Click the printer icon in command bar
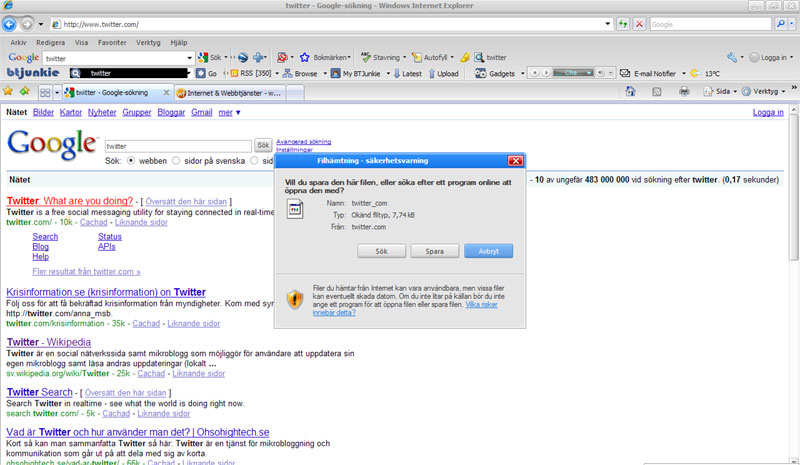This screenshot has height=465, width=800. (684, 91)
